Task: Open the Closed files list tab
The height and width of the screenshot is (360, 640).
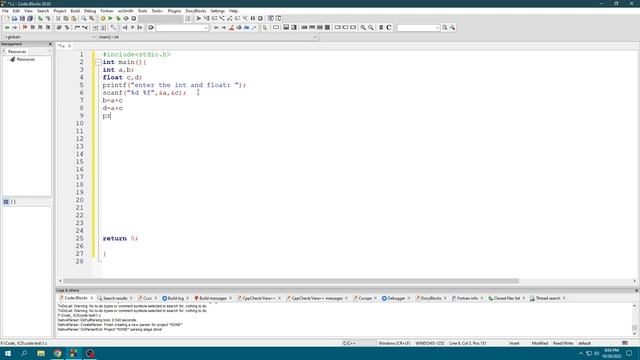Action: tap(507, 298)
